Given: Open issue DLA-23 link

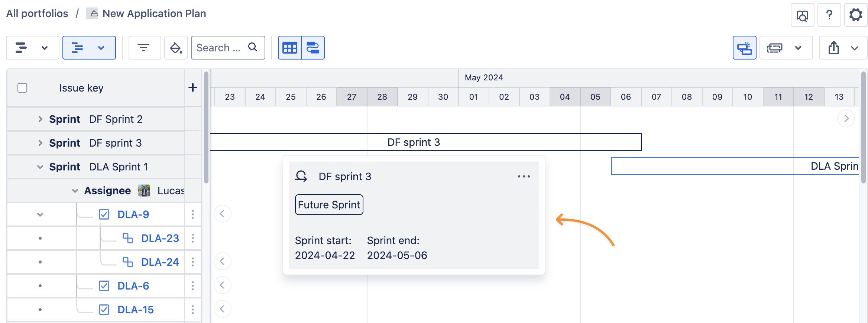Looking at the screenshot, I should (160, 238).
